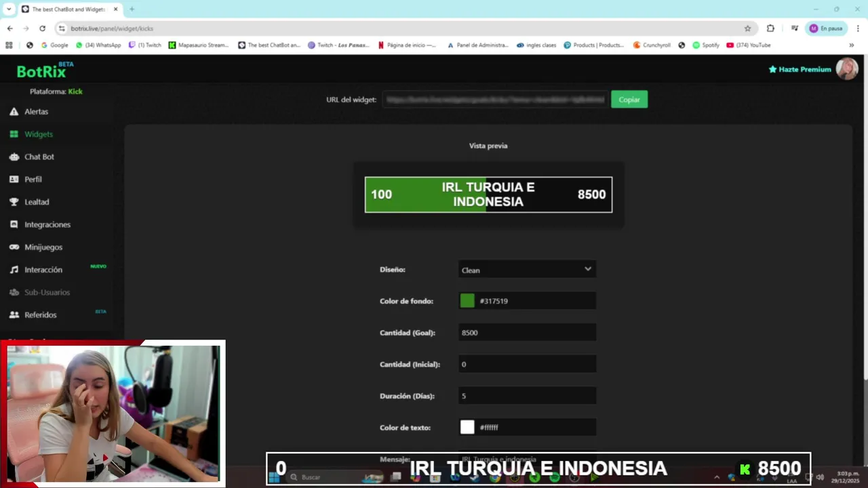Click the Hazte Premium star link
The image size is (868, 488).
[x=800, y=69]
